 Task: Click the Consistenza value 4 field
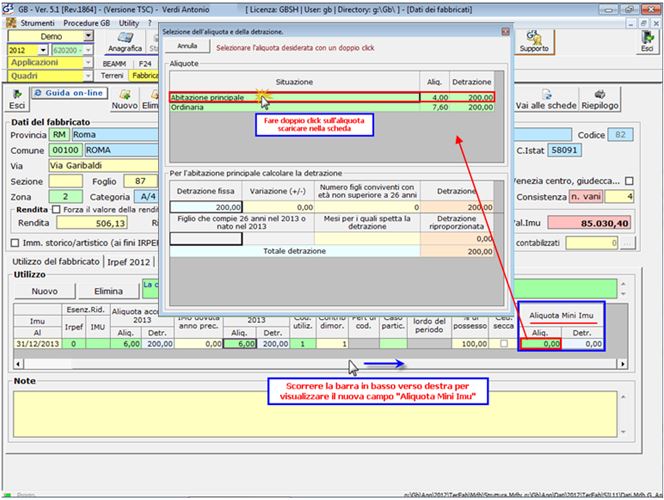point(619,197)
